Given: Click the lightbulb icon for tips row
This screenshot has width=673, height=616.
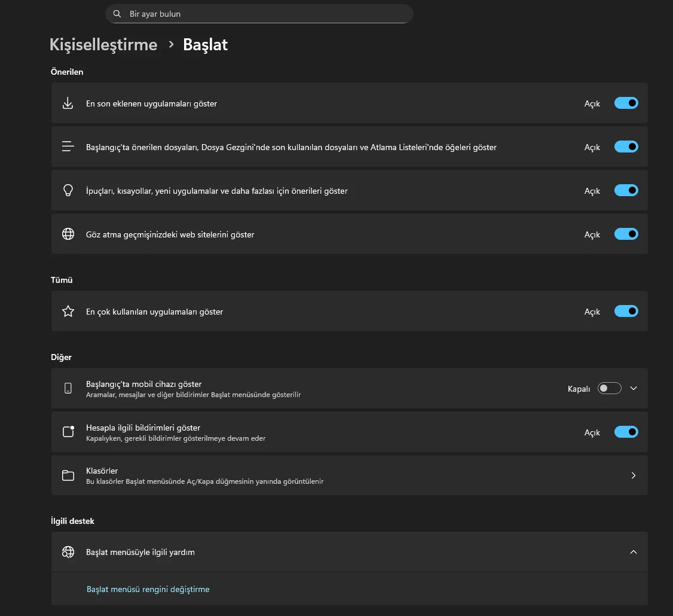Looking at the screenshot, I should (x=68, y=191).
